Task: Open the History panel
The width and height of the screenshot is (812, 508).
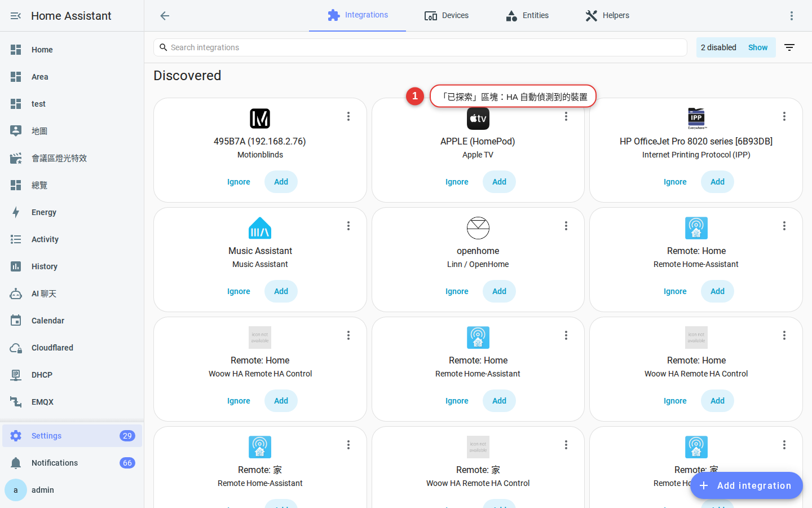Action: [72, 266]
